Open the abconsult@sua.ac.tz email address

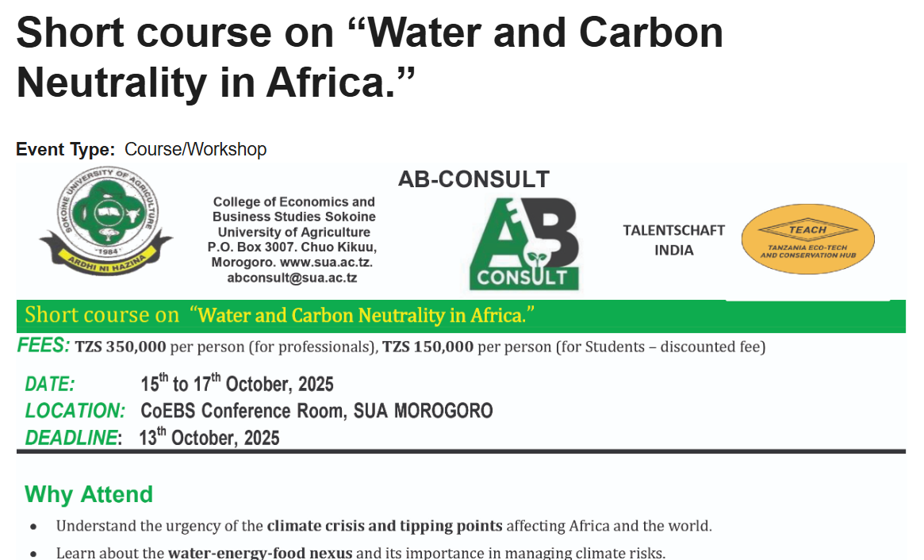(x=292, y=278)
